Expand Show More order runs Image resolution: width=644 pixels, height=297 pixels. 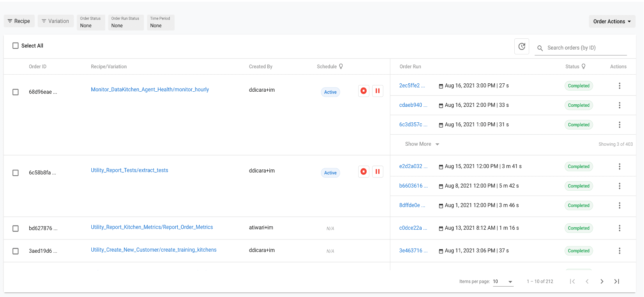click(422, 144)
